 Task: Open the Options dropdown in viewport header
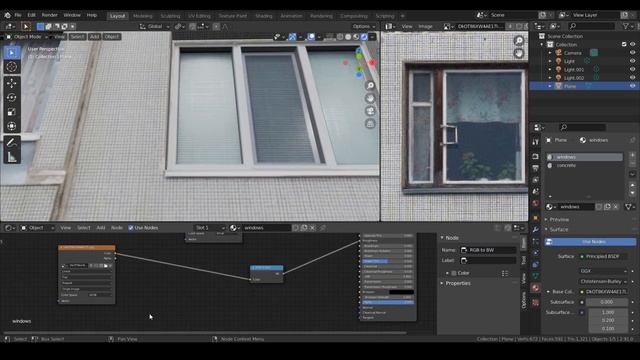click(x=364, y=27)
